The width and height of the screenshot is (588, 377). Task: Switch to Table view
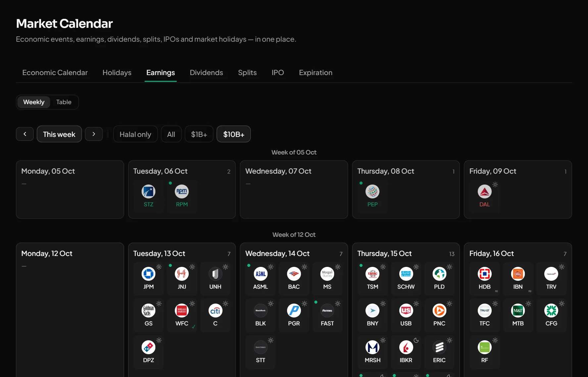(64, 102)
